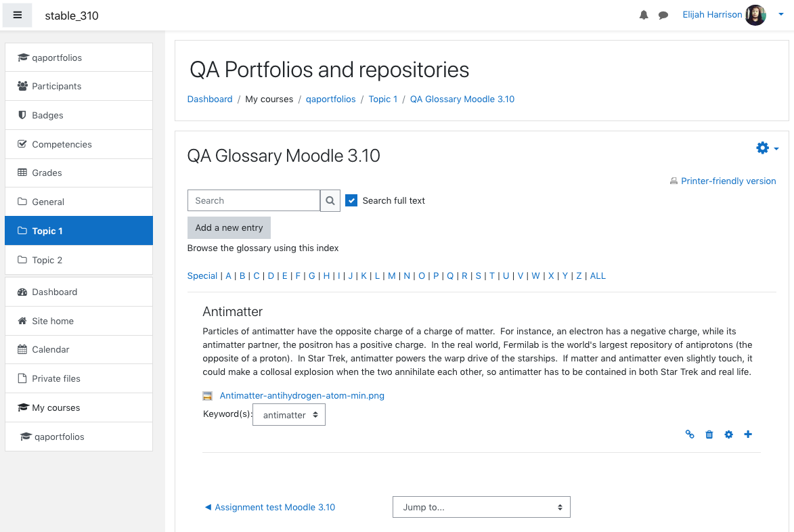Open Participants in the sidebar
794x532 pixels.
click(x=79, y=86)
